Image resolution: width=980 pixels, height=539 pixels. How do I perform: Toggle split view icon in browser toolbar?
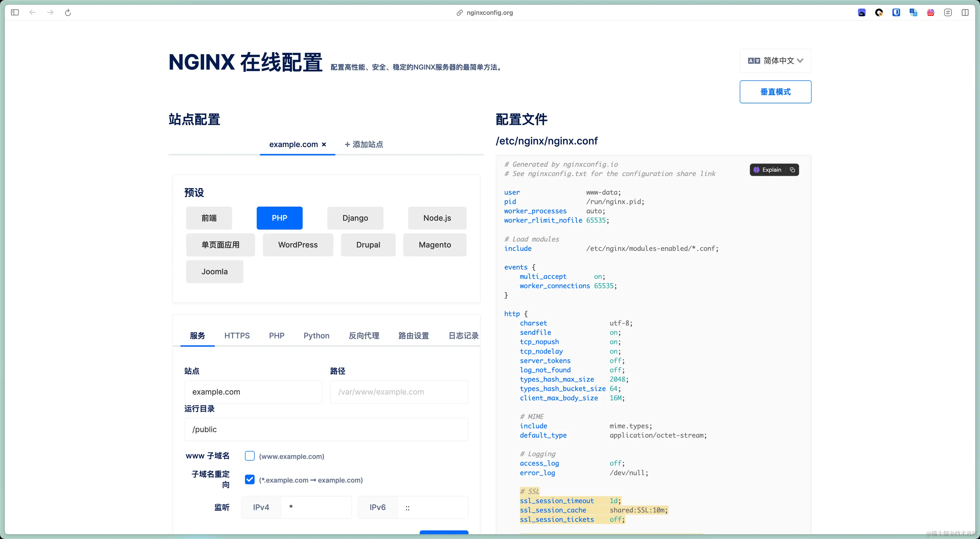click(965, 13)
